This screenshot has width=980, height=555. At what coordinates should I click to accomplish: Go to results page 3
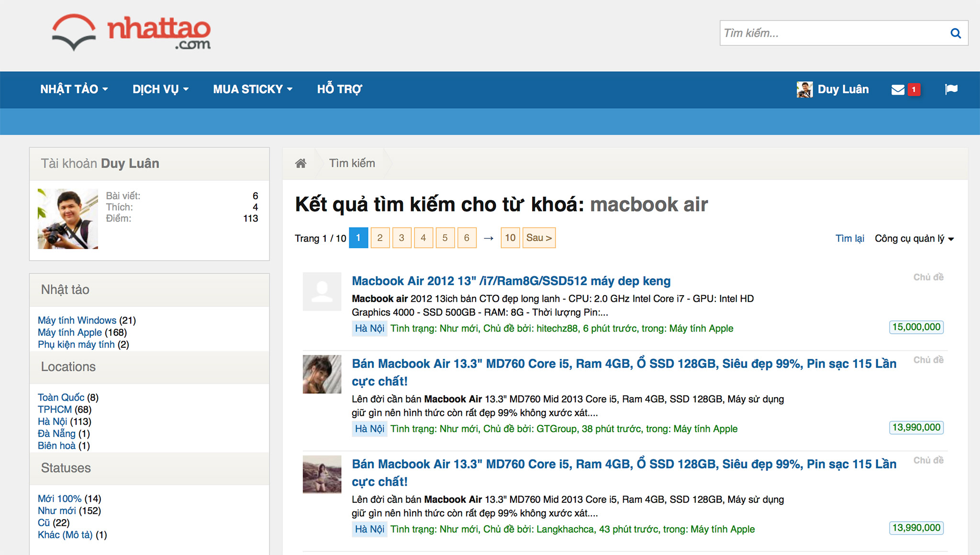point(401,238)
